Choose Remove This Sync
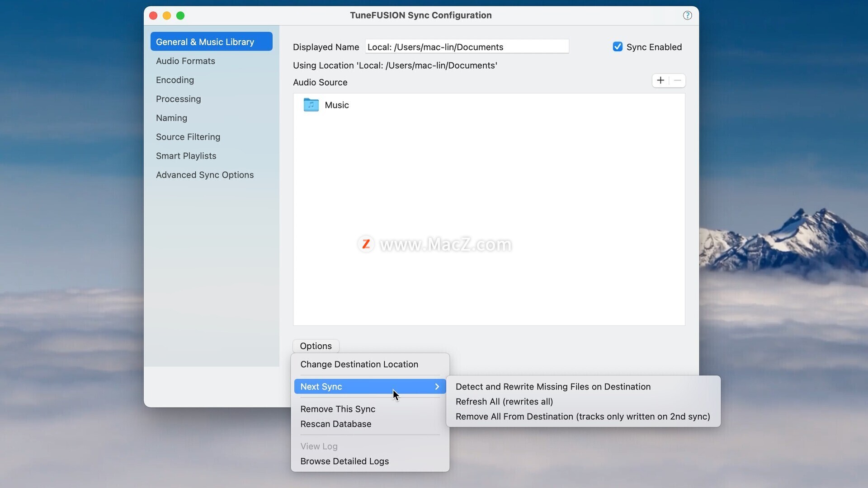868x488 pixels. [x=370, y=409]
